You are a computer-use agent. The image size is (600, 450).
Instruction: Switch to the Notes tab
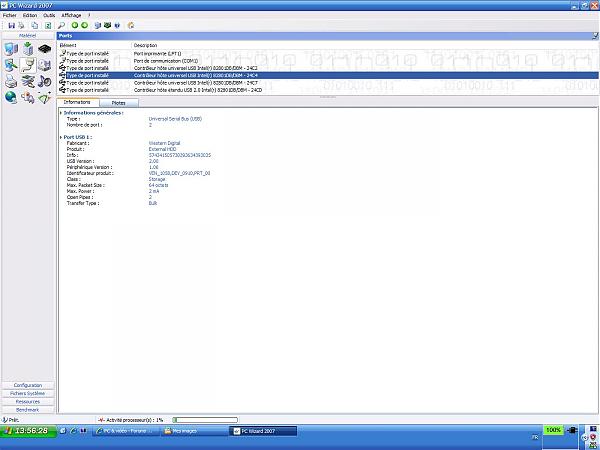point(119,103)
